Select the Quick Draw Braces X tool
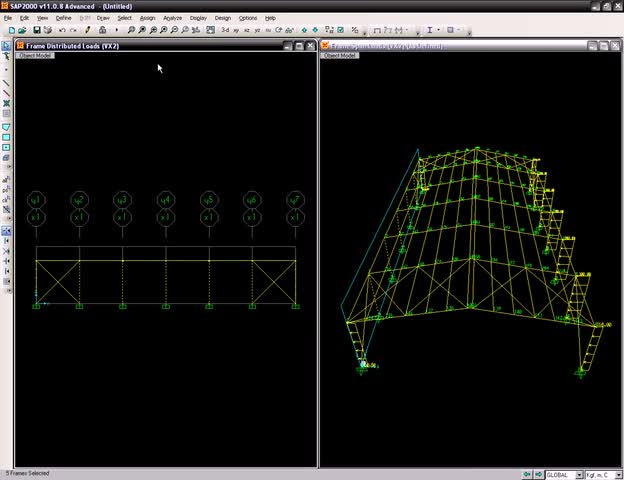This screenshot has height=480, width=624. tap(6, 103)
